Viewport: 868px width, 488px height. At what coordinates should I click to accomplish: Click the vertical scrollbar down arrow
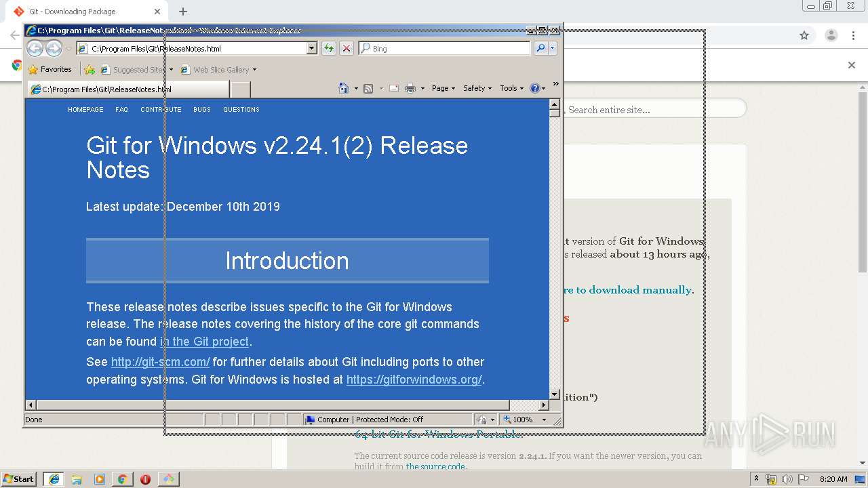coord(554,394)
